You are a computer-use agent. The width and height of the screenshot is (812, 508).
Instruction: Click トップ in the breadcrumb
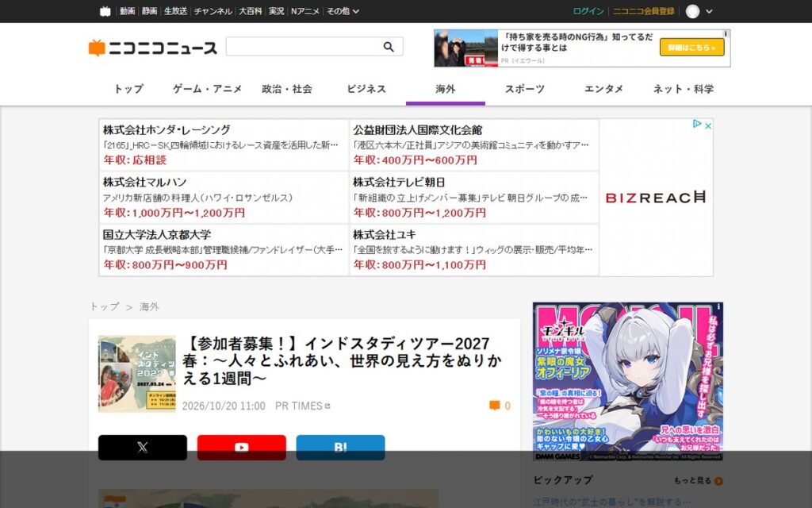pyautogui.click(x=105, y=307)
